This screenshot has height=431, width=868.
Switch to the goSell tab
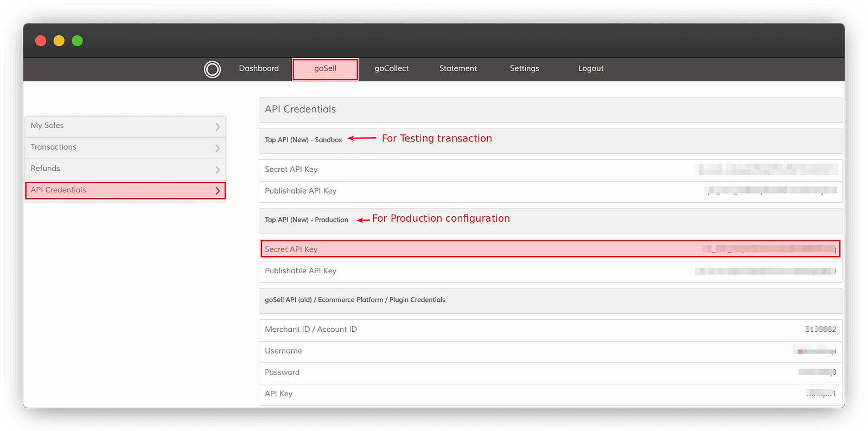[325, 69]
